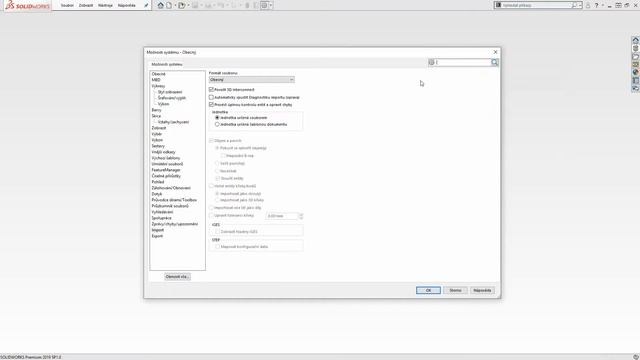
Task: Open View Palette task pane tab
Action: click(x=636, y=64)
